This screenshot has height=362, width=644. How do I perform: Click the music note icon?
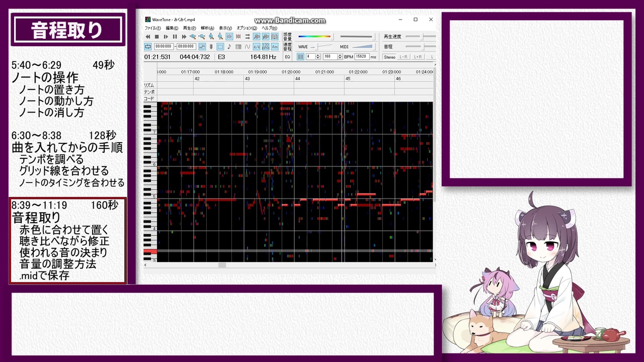[x=229, y=47]
